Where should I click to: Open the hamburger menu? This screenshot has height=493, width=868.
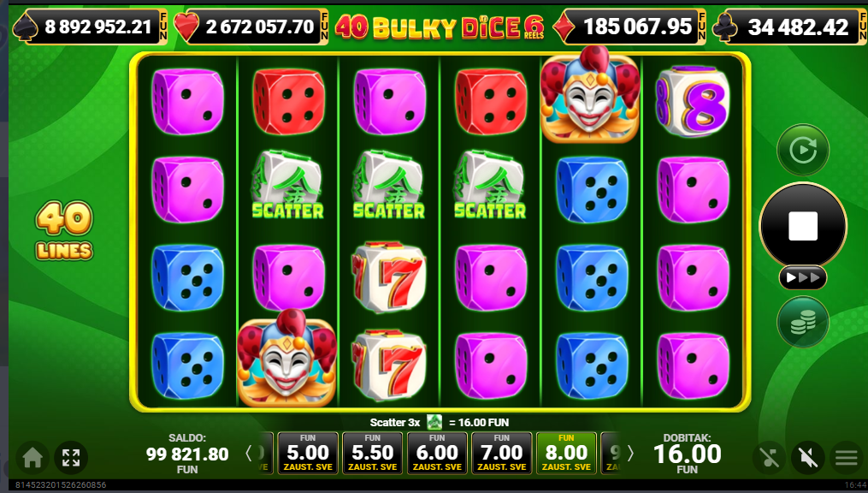[847, 458]
